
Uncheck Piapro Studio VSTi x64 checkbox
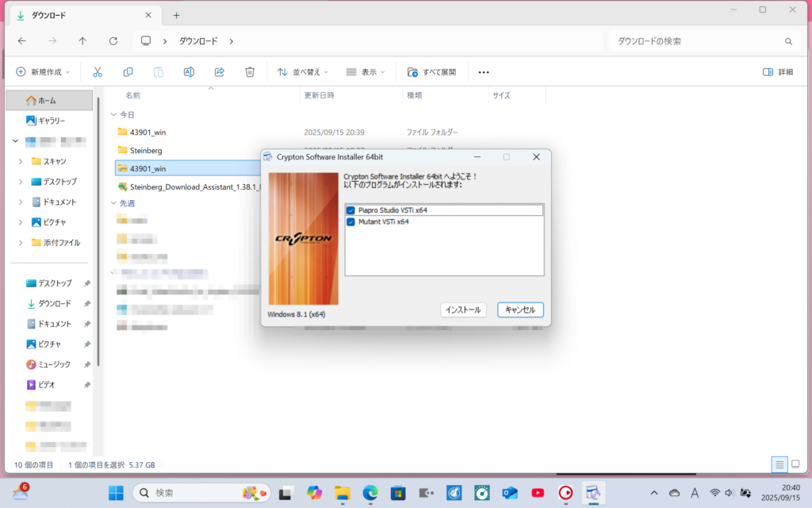tap(350, 210)
